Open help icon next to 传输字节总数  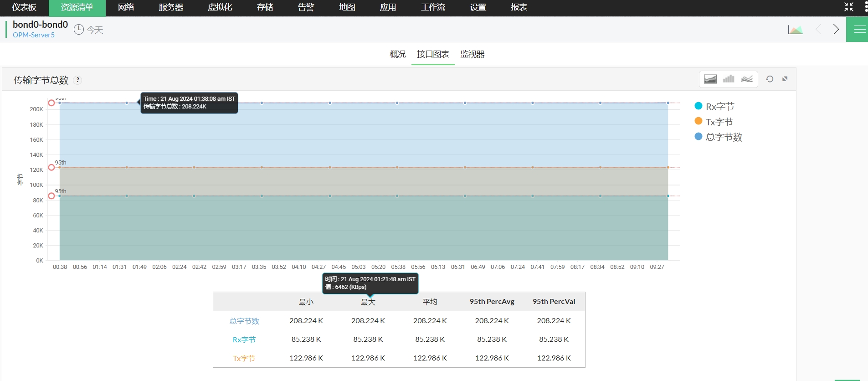point(78,80)
